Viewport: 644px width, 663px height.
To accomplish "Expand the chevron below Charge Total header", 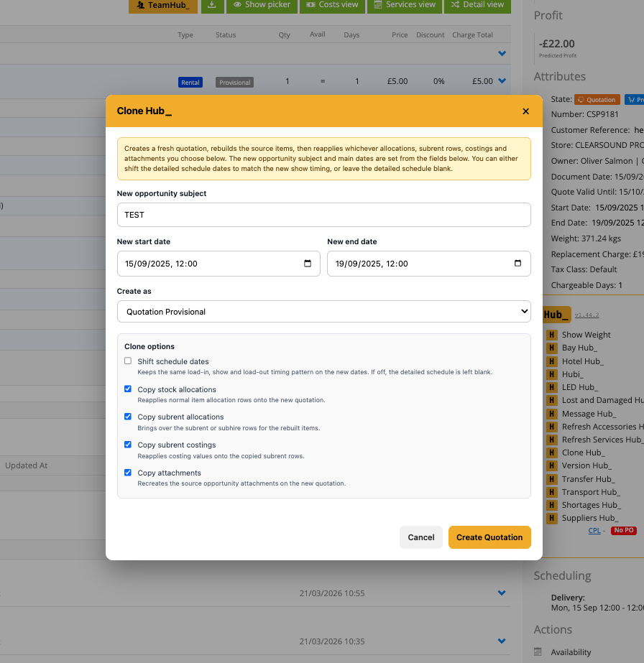I will pyautogui.click(x=502, y=53).
